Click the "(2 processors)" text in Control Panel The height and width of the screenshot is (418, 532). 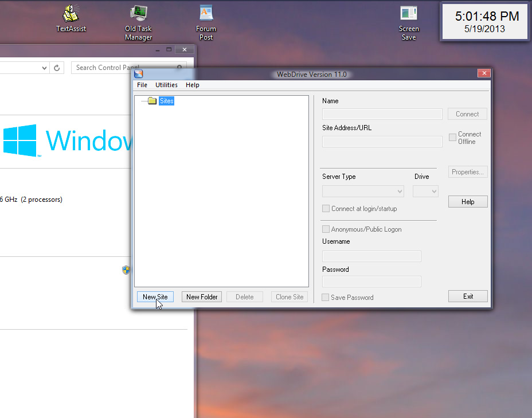(41, 200)
